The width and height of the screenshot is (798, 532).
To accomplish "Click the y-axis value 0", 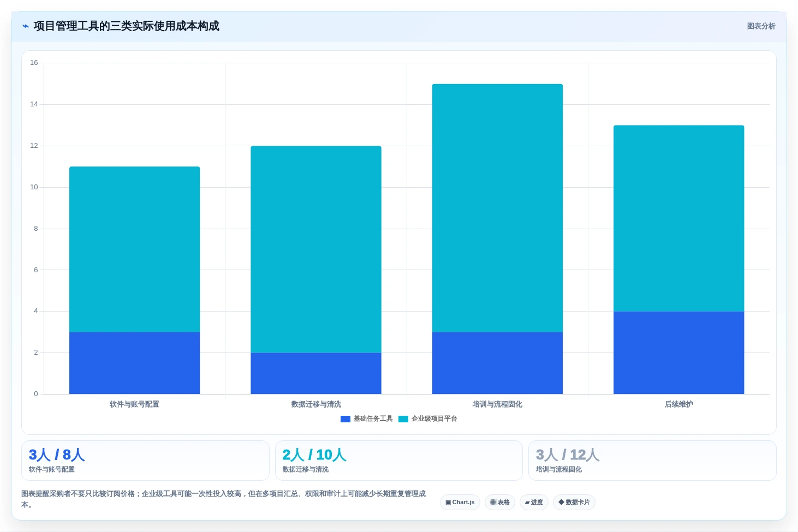I will tap(36, 394).
